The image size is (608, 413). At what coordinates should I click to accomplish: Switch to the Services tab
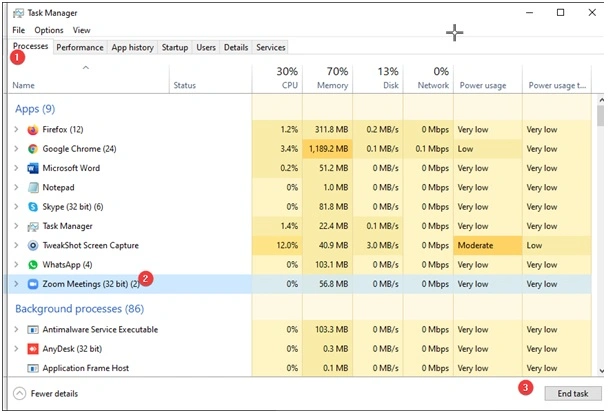(271, 47)
